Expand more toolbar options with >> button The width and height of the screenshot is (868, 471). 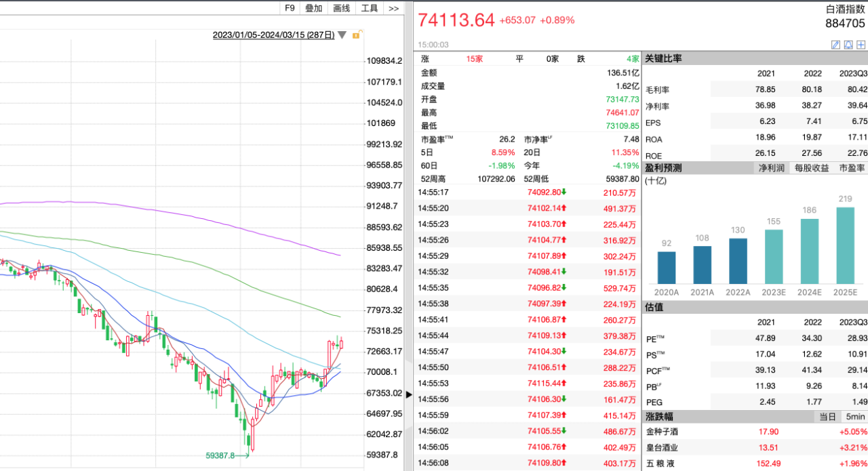pyautogui.click(x=393, y=8)
